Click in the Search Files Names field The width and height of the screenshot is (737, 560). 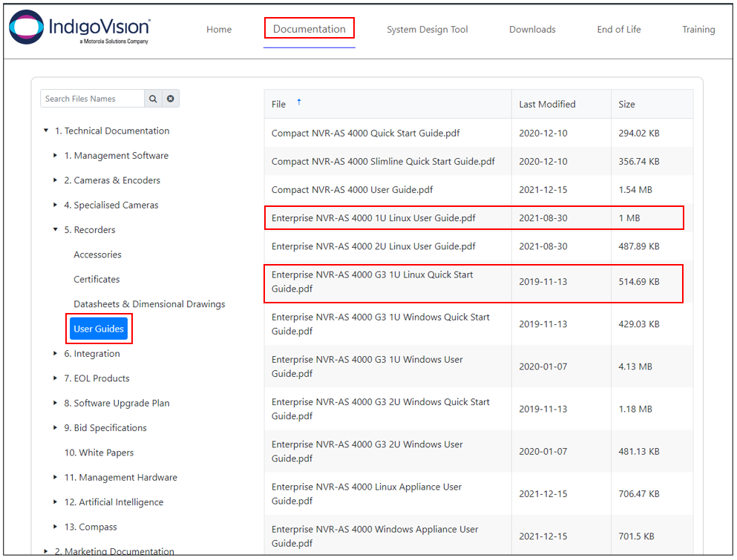tap(92, 99)
